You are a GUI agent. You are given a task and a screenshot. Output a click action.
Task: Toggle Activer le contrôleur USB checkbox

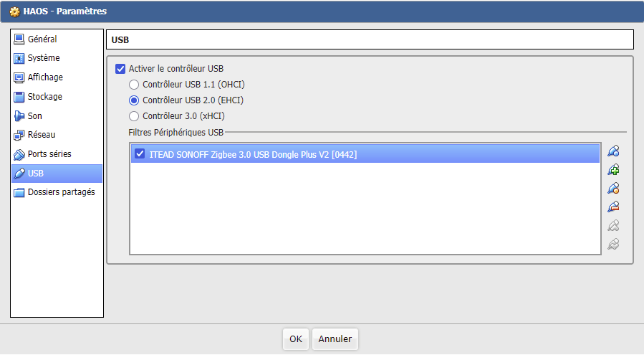pos(120,69)
